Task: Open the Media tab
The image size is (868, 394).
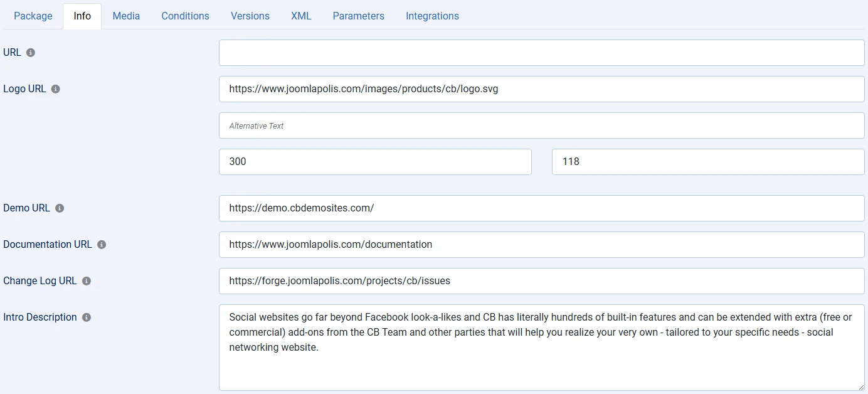Action: tap(126, 16)
